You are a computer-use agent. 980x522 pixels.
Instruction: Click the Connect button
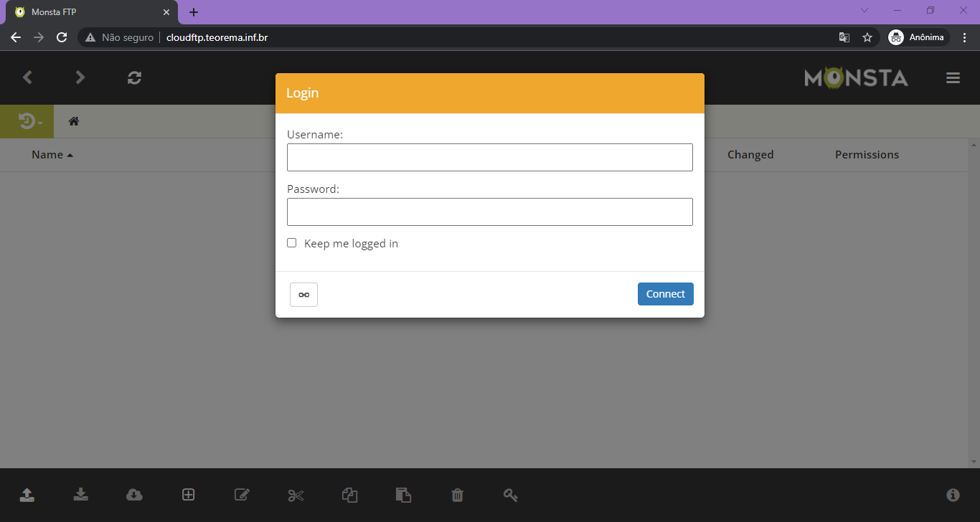point(666,294)
